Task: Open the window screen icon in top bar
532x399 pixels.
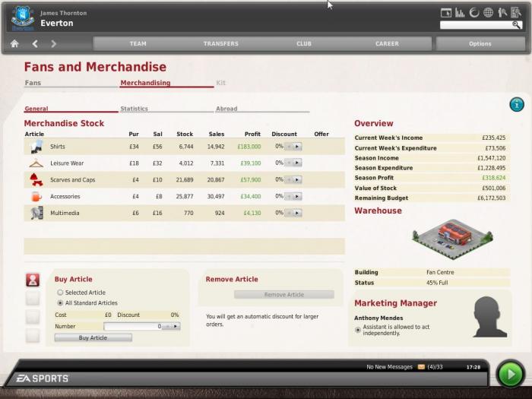Action: (x=446, y=13)
